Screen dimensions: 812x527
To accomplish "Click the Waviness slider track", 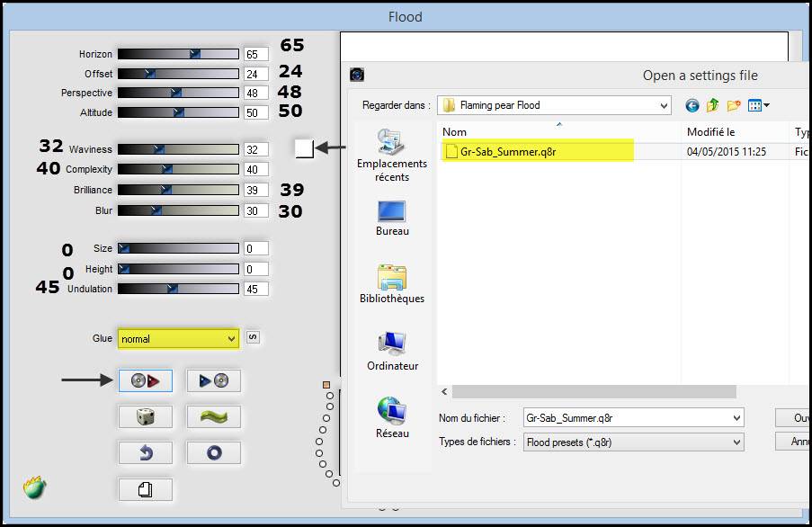I will tap(178, 149).
